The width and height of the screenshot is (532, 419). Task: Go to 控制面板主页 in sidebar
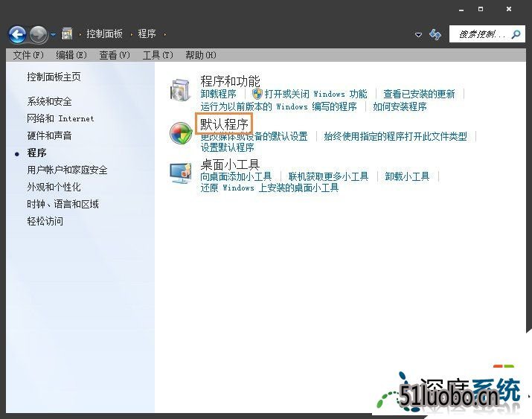click(54, 77)
